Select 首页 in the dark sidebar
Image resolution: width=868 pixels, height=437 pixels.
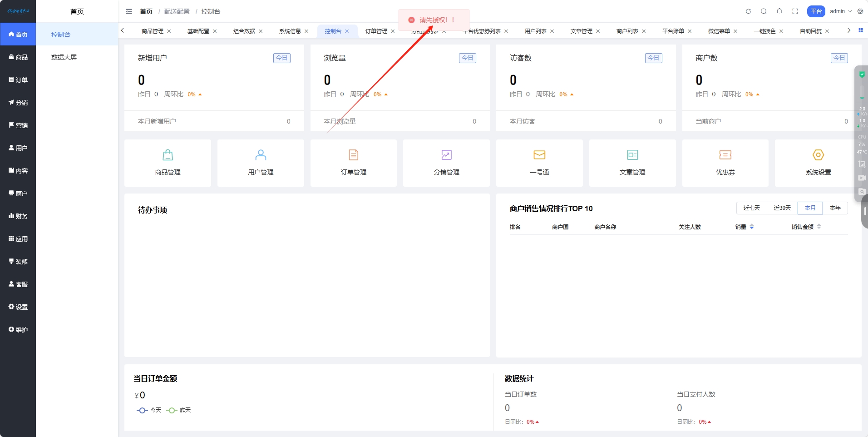coord(18,35)
